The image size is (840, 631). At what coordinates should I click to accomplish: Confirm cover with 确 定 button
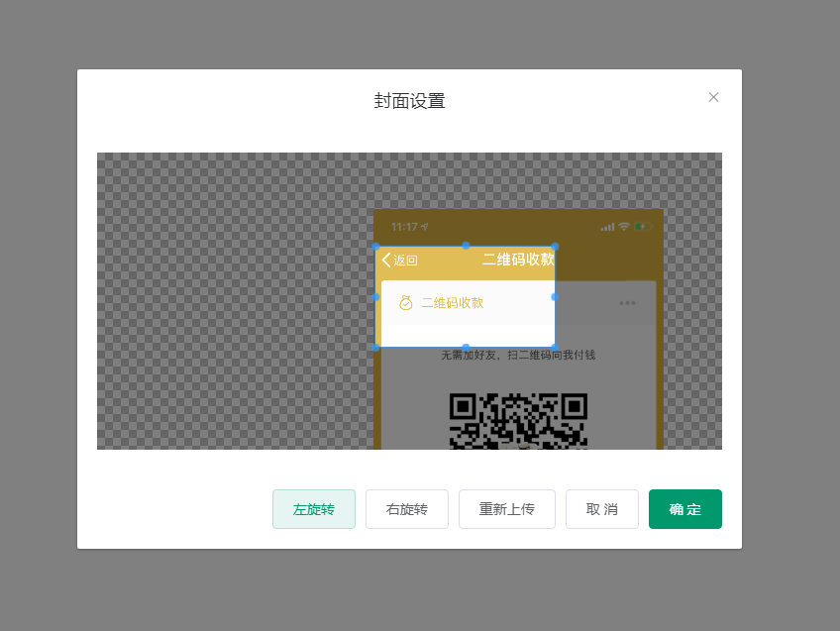(685, 509)
